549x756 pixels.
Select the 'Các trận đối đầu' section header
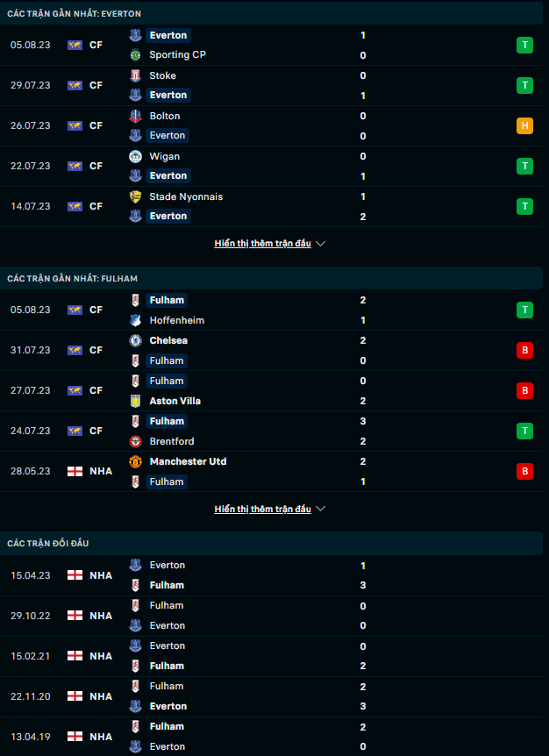click(48, 543)
